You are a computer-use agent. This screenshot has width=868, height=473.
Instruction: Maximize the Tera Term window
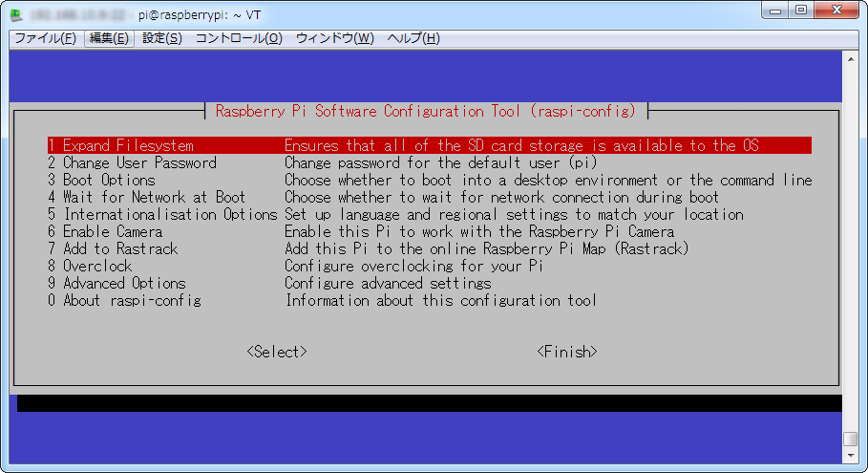801,10
